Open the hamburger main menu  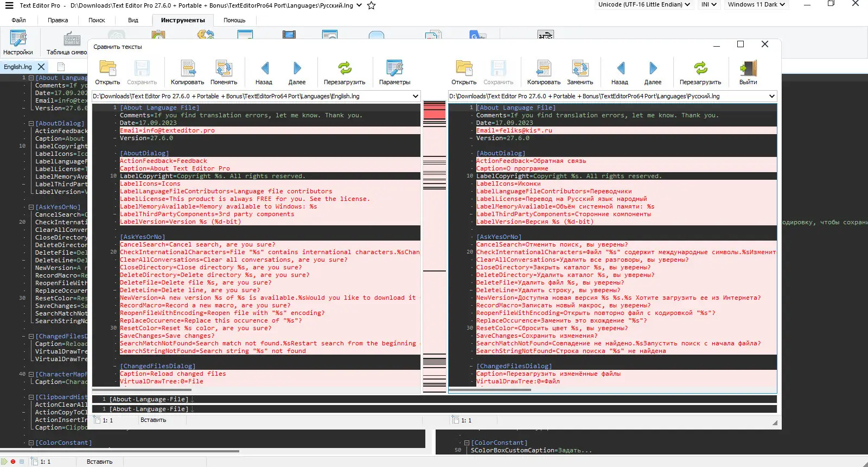9,5
